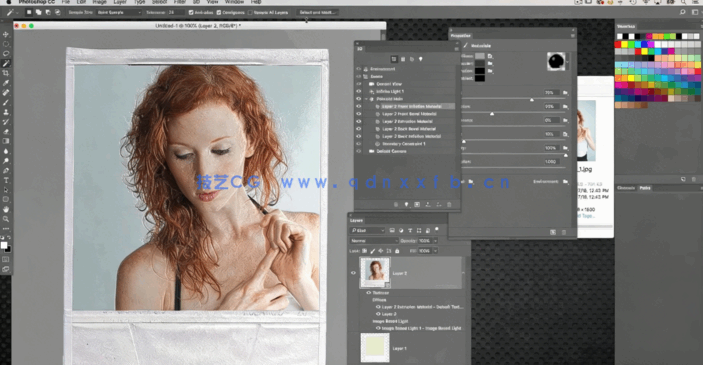This screenshot has height=365, width=703.
Task: Select the Eraser tool
Action: click(x=6, y=132)
